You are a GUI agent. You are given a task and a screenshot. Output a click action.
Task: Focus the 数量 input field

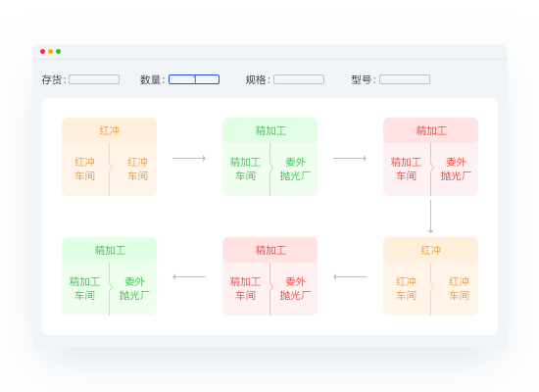194,79
